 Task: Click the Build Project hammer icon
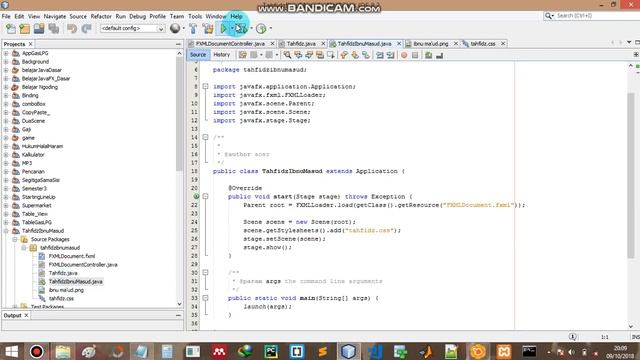193,29
